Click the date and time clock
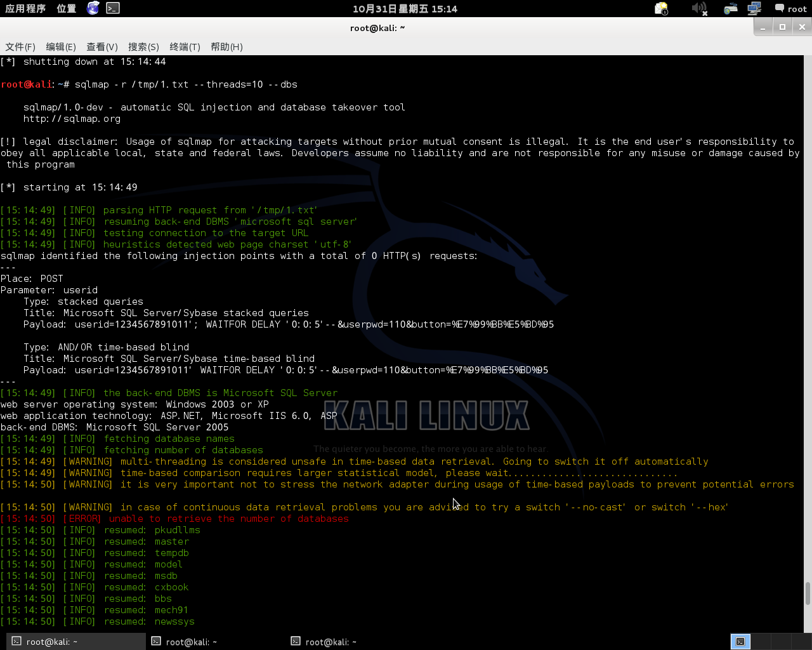 point(405,8)
